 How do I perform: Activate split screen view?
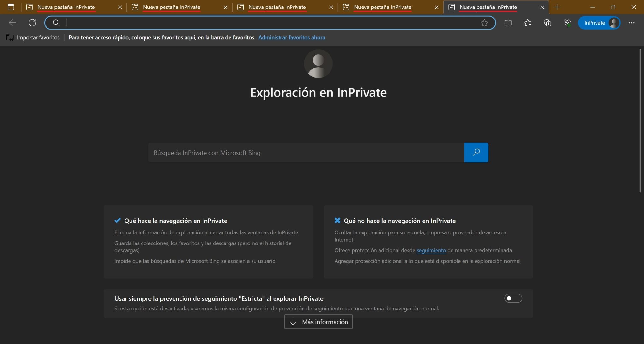508,23
